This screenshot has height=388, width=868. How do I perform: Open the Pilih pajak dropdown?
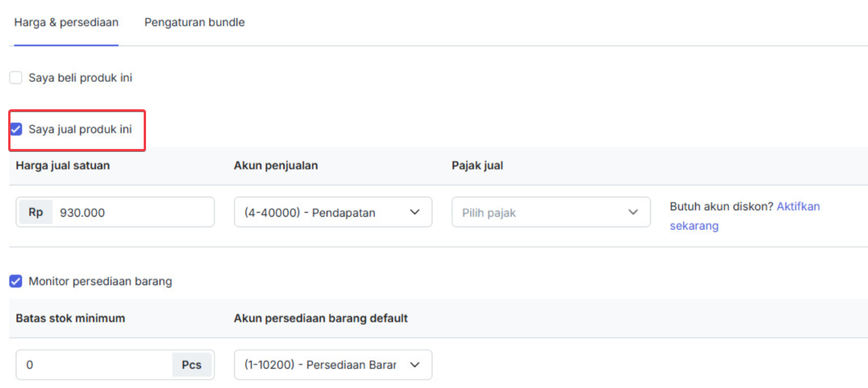(543, 213)
